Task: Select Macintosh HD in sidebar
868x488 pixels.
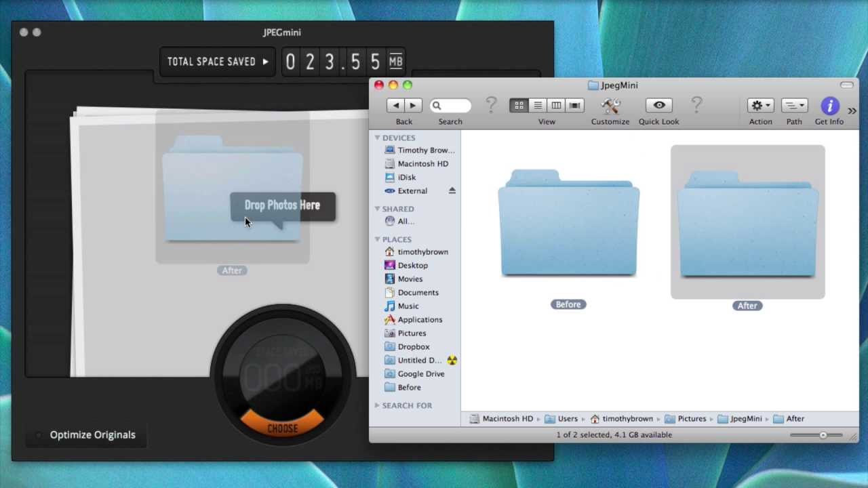Action: tap(416, 164)
